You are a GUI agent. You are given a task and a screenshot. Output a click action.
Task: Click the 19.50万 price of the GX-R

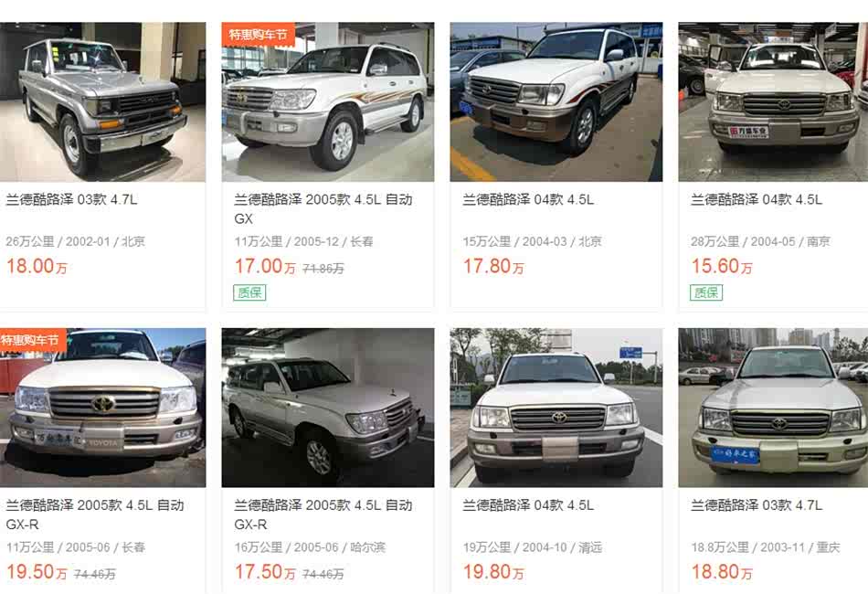click(37, 572)
